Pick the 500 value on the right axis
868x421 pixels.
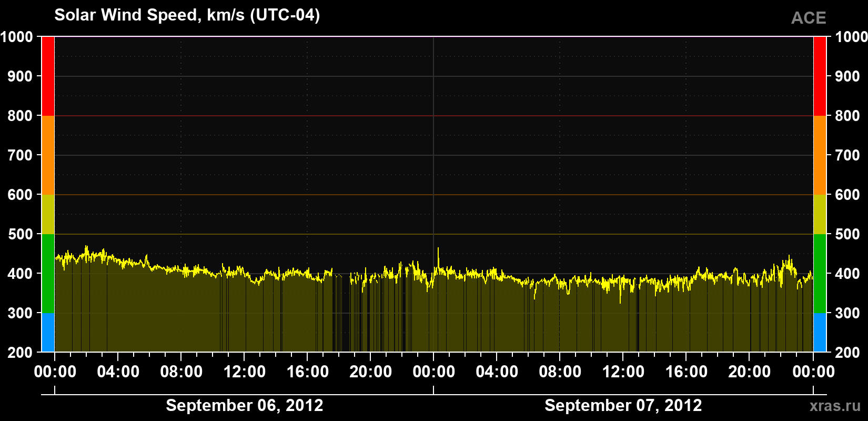pos(847,234)
